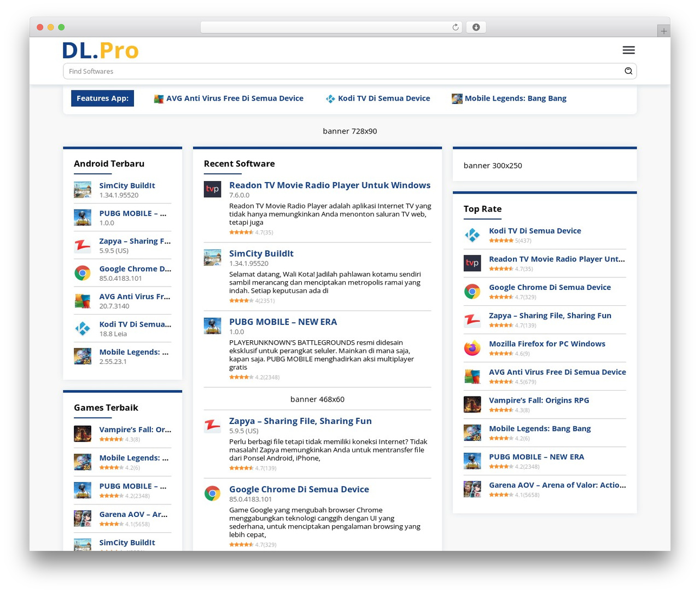Click the banner 468x60 placeholder

(x=317, y=399)
